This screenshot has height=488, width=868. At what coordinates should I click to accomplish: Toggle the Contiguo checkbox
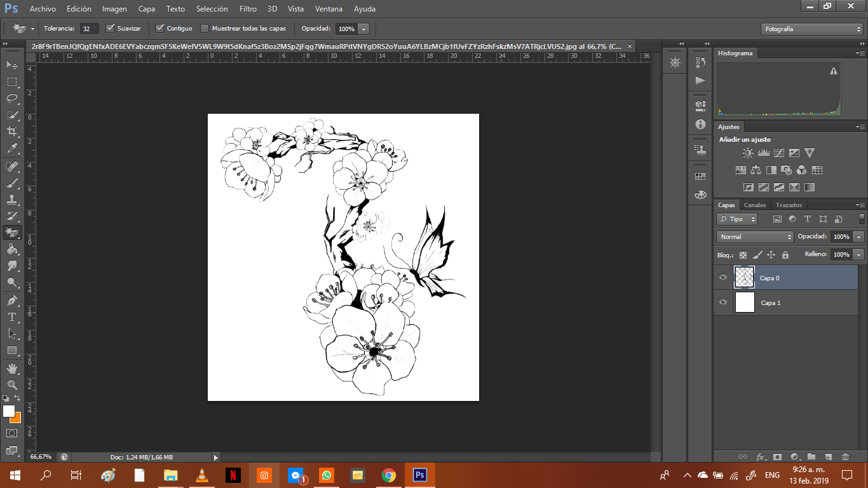tap(160, 29)
